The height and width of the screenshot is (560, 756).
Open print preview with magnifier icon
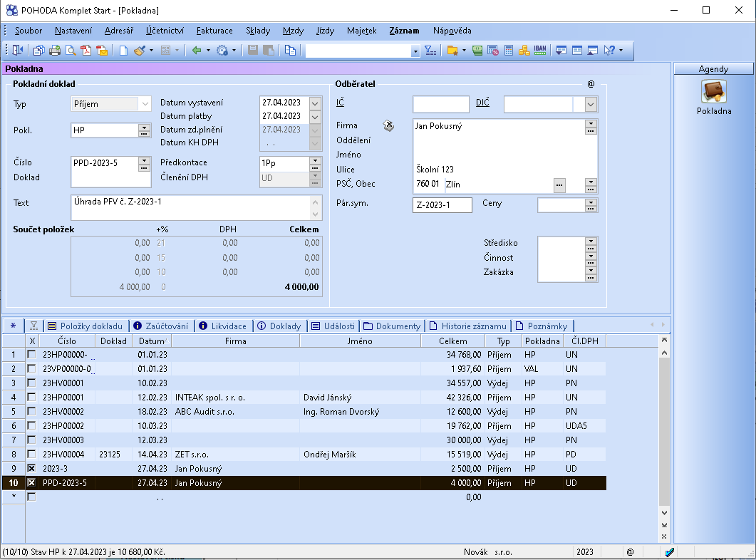click(71, 50)
